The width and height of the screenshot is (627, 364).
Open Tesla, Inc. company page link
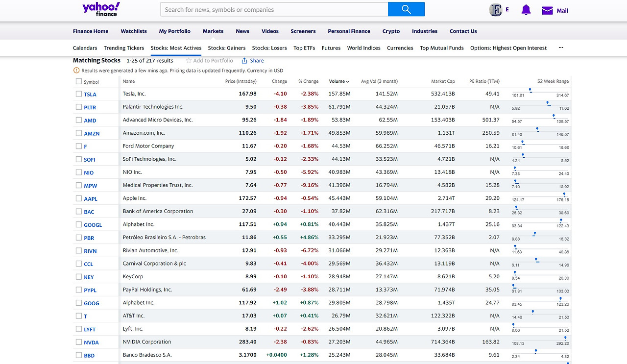pyautogui.click(x=137, y=94)
